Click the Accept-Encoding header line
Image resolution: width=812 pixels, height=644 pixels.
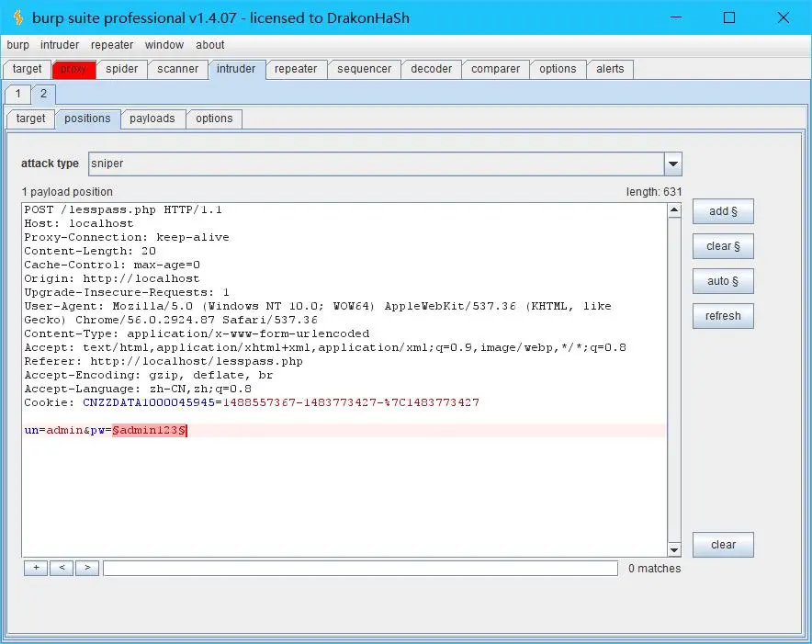click(x=149, y=375)
